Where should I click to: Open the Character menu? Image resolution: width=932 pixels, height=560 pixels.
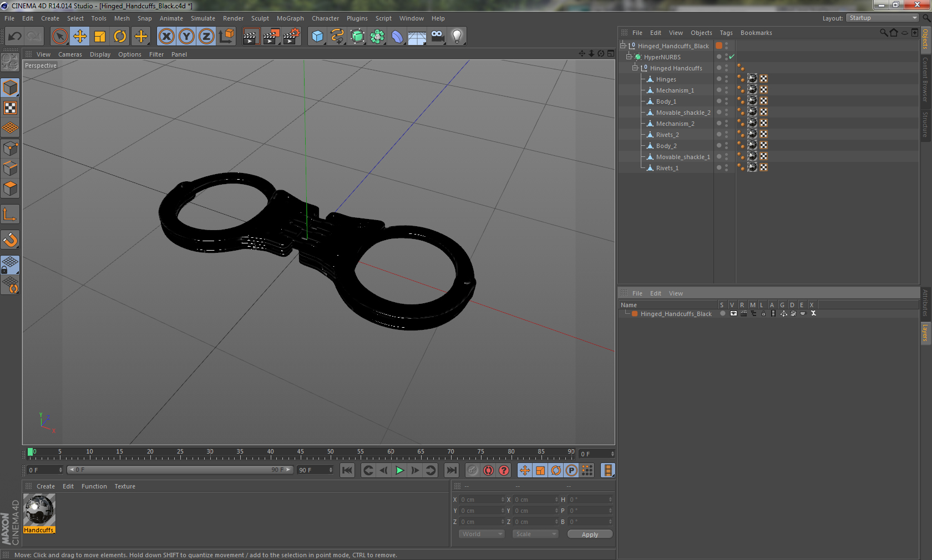325,18
